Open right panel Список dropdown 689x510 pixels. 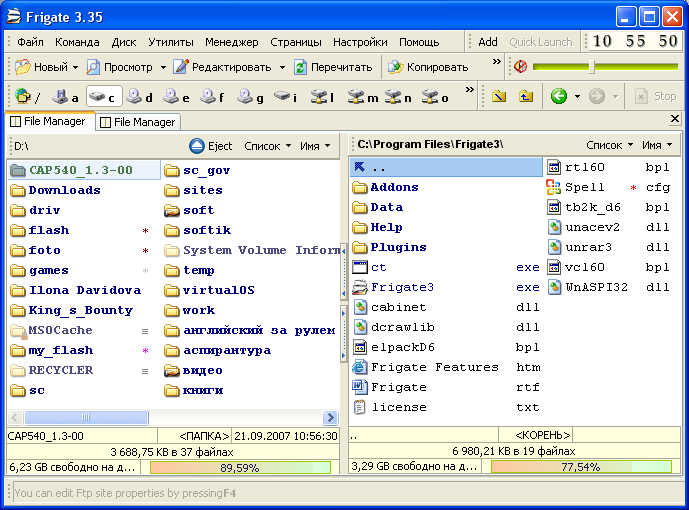tap(609, 145)
